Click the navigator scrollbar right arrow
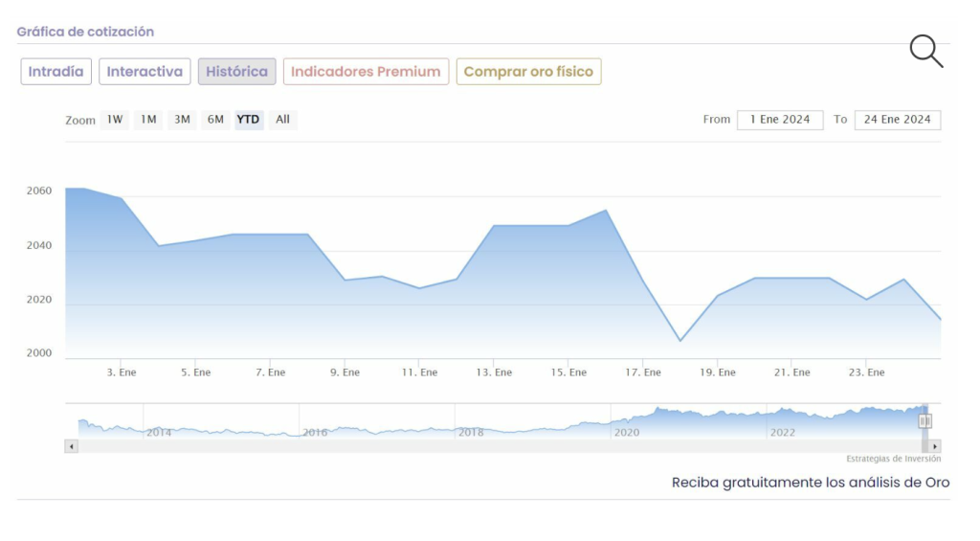The image size is (980, 541). (935, 446)
